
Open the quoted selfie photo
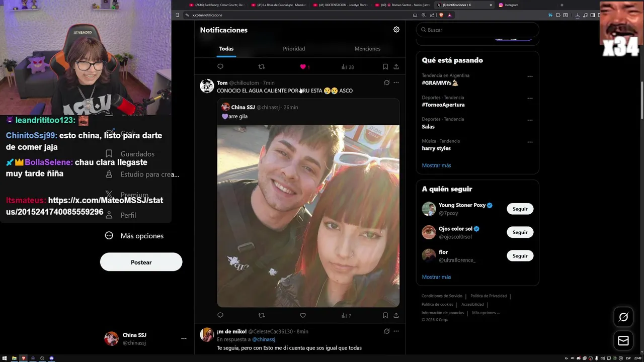click(x=308, y=216)
